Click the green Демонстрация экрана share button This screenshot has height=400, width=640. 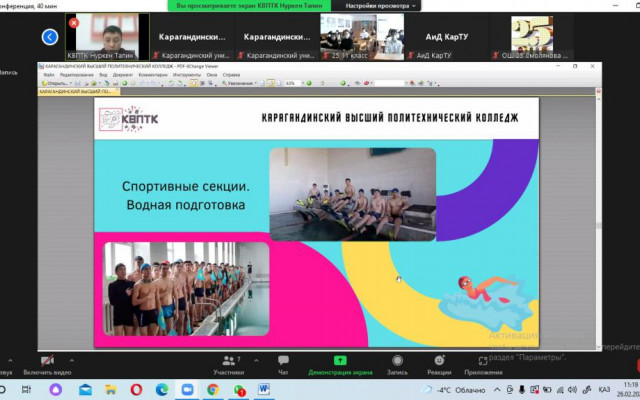pyautogui.click(x=340, y=365)
